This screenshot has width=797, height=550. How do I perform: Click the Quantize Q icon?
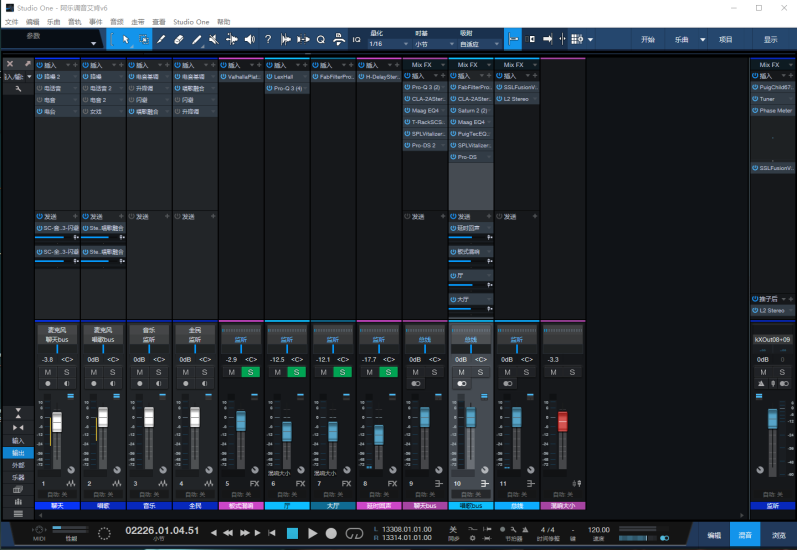tap(321, 39)
